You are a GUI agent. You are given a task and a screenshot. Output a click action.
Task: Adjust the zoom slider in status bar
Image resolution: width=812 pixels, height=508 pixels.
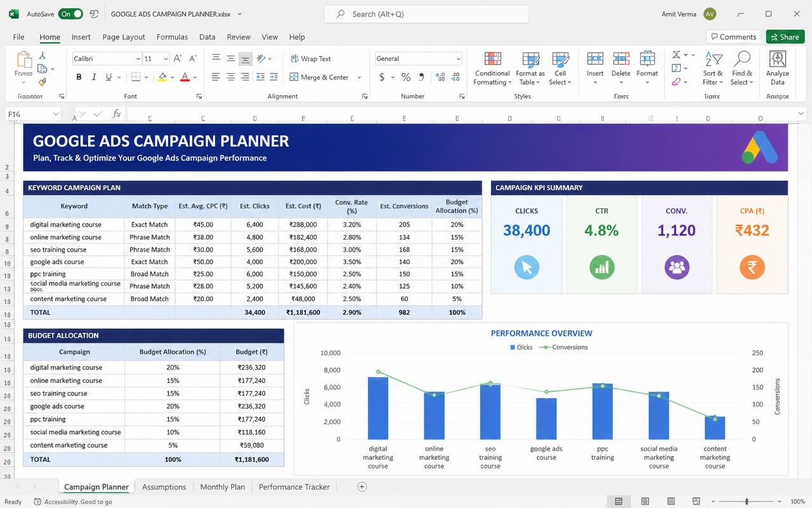747,502
